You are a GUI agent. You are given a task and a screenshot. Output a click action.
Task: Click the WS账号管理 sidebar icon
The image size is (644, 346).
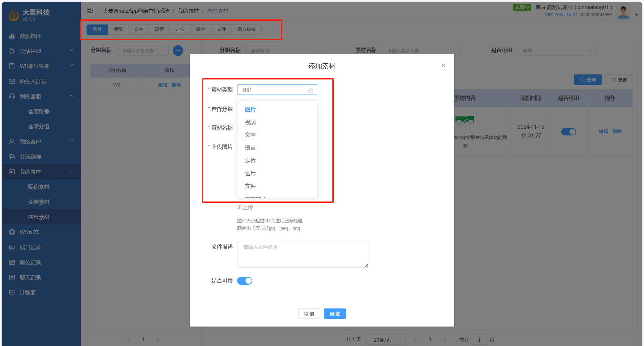click(12, 66)
